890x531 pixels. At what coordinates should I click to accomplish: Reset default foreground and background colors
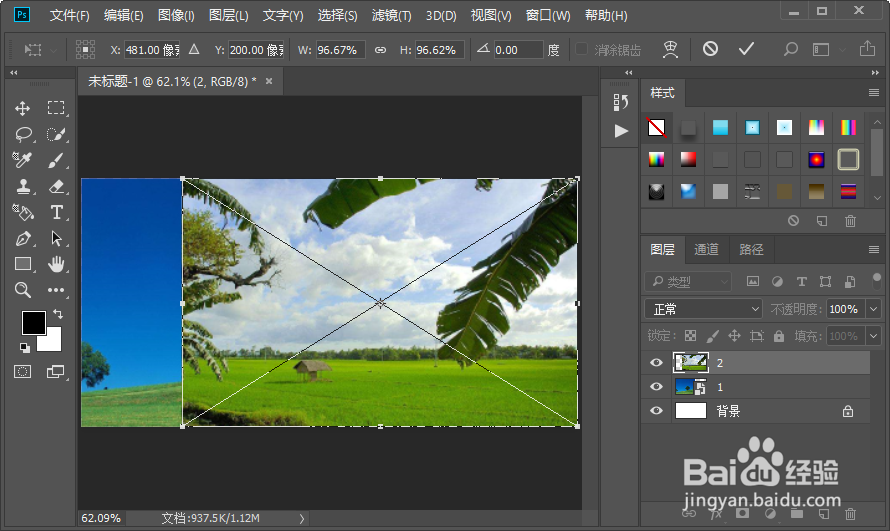[x=25, y=347]
